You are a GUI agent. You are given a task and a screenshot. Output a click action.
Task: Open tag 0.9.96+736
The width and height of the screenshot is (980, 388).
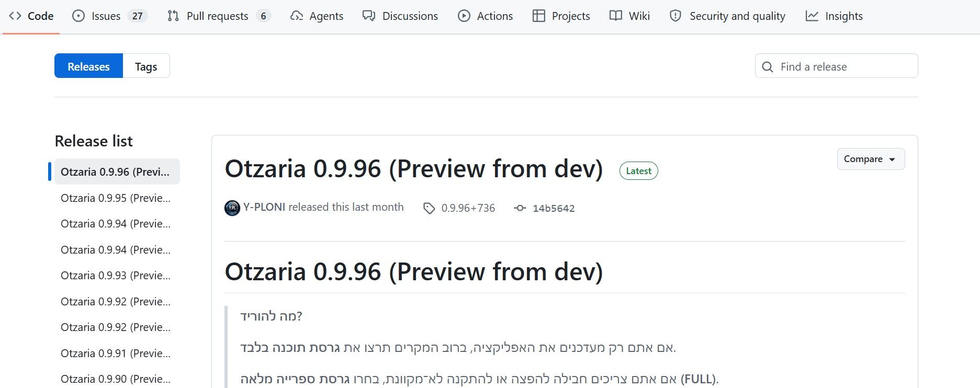(x=468, y=208)
